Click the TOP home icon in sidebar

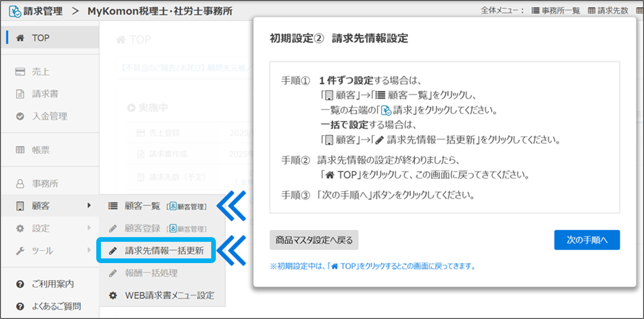pyautogui.click(x=20, y=38)
